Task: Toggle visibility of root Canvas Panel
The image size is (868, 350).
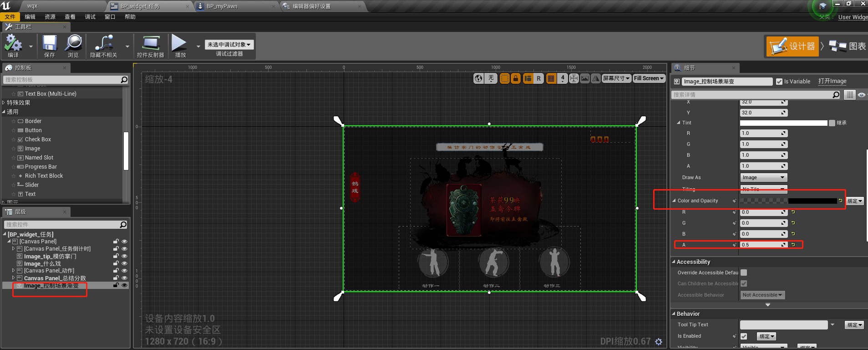Action: pyautogui.click(x=124, y=242)
